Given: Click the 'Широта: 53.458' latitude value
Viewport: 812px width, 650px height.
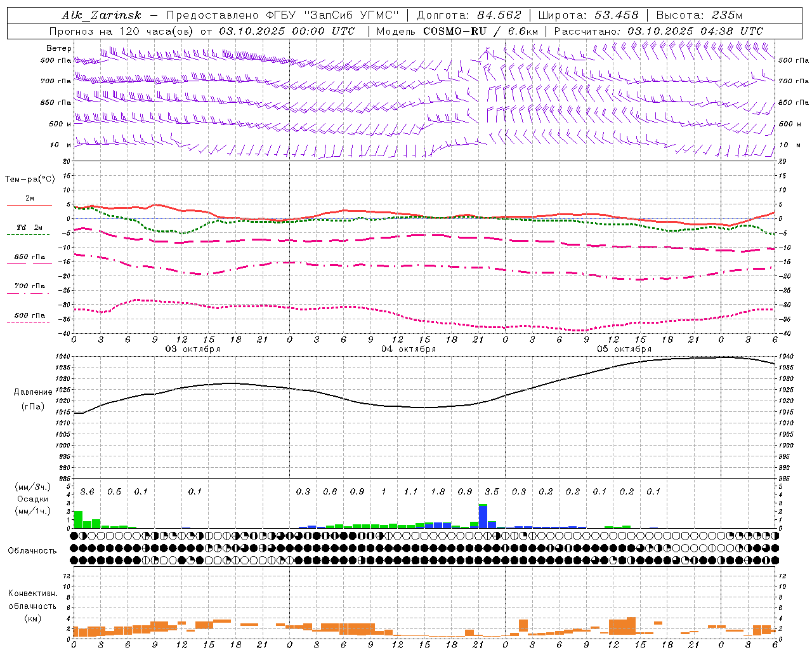Looking at the screenshot, I should tap(588, 16).
